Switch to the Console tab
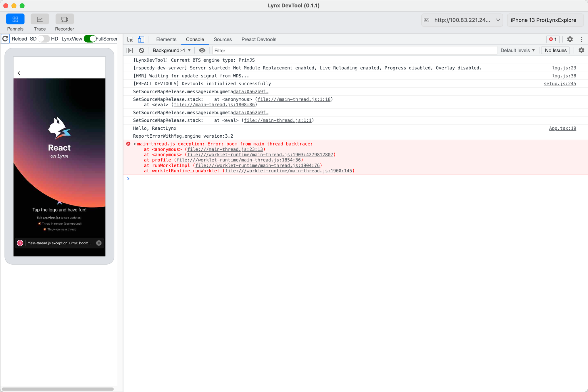The width and height of the screenshot is (588, 392). pyautogui.click(x=195, y=39)
